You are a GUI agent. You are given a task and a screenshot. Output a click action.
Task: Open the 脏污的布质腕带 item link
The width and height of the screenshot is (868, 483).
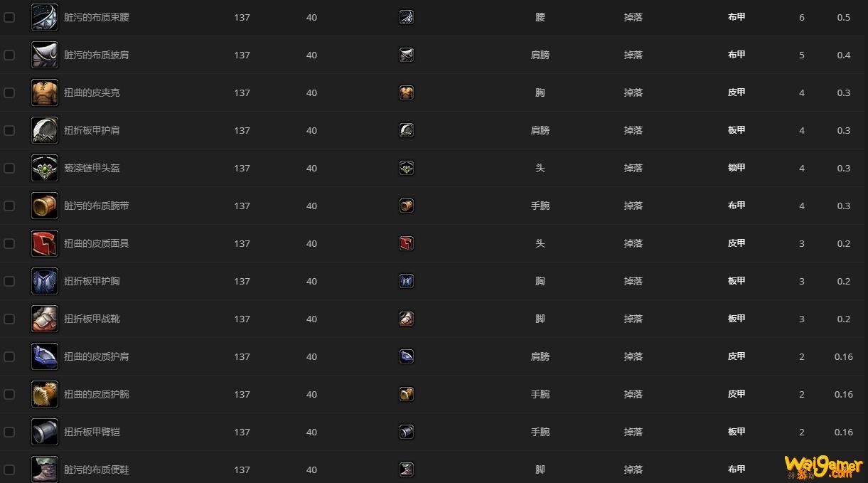coord(97,206)
